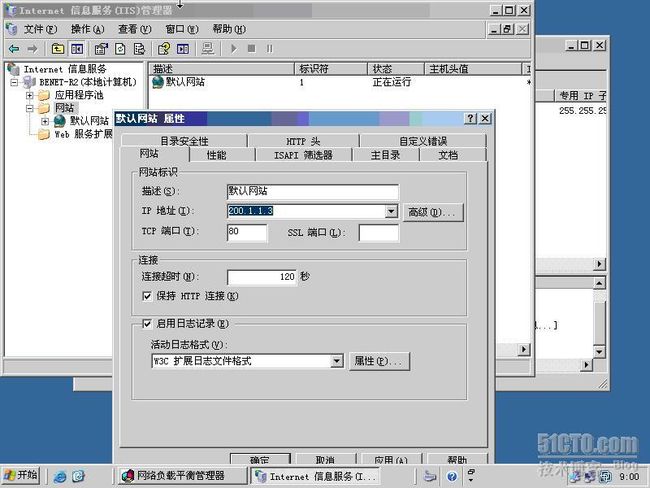Click the 开始 Start button
Viewport: 650px width, 488px height.
21,476
